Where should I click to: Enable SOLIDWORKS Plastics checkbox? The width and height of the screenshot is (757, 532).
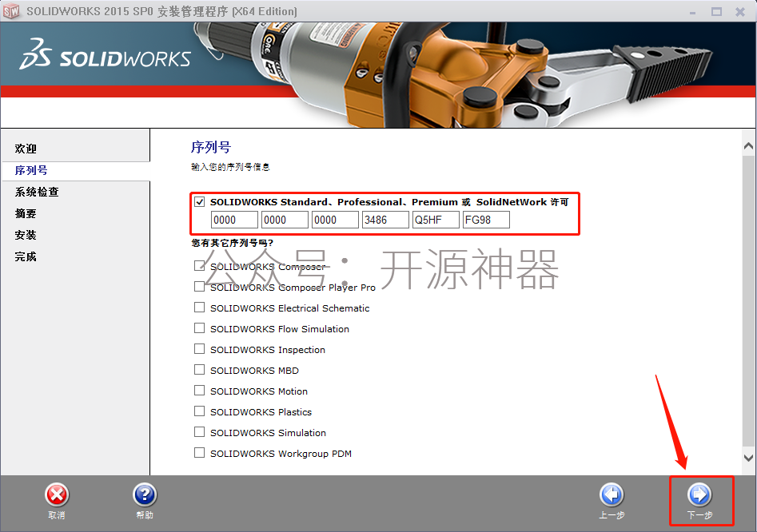199,411
